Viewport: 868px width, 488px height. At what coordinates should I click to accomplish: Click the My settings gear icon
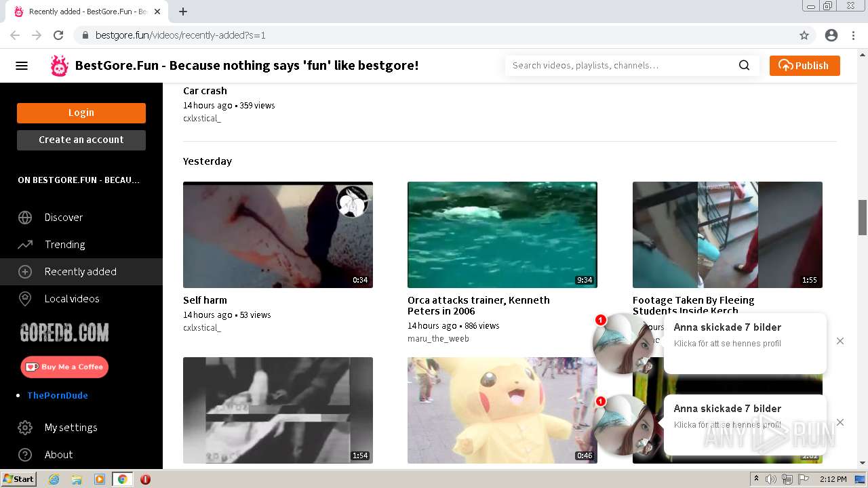point(25,428)
